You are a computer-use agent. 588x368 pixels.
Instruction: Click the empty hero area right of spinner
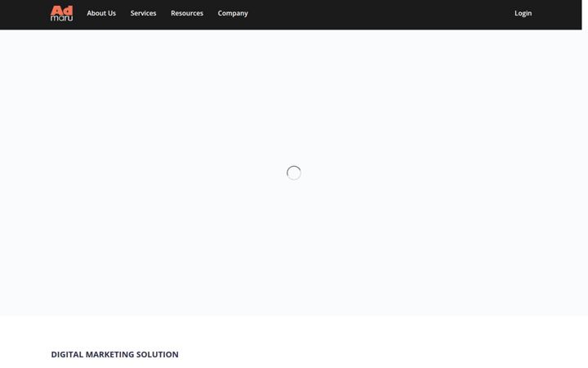pyautogui.click(x=441, y=173)
